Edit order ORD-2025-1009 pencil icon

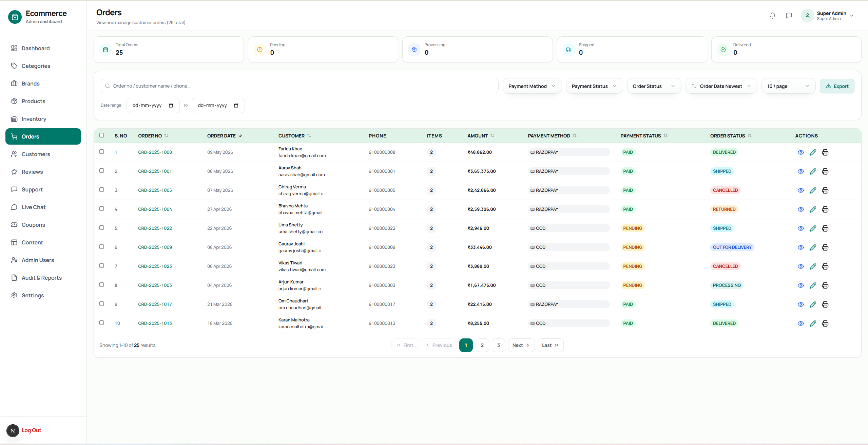813,247
